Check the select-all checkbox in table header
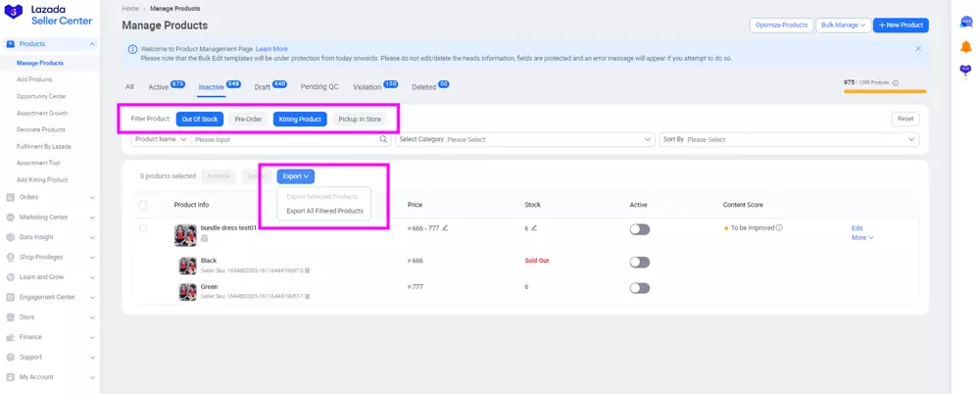 click(x=143, y=205)
